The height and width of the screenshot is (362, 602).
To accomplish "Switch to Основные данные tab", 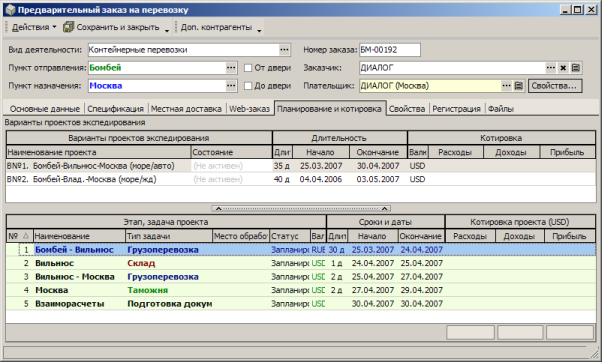I will tap(45, 109).
